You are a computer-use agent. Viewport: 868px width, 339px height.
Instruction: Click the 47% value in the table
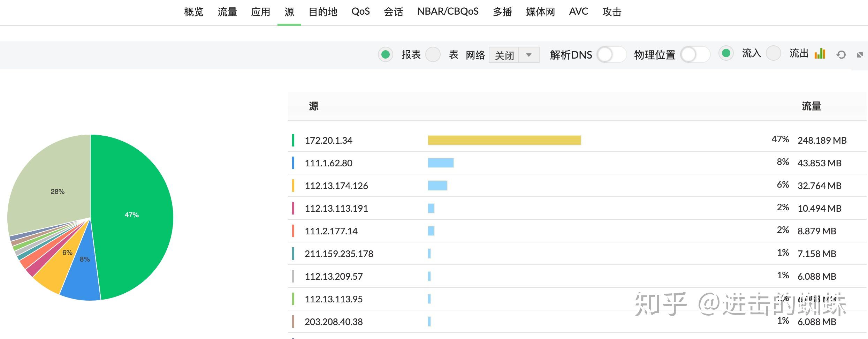[x=780, y=139]
